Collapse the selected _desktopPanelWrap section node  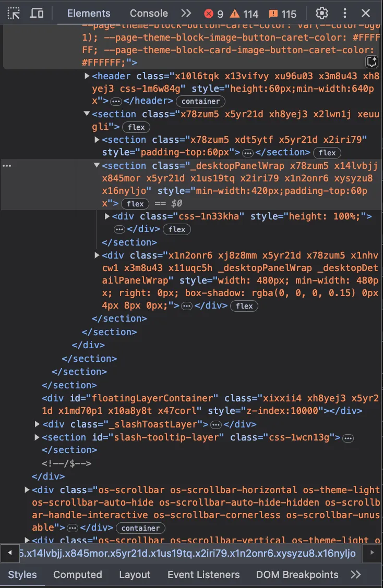(x=97, y=166)
